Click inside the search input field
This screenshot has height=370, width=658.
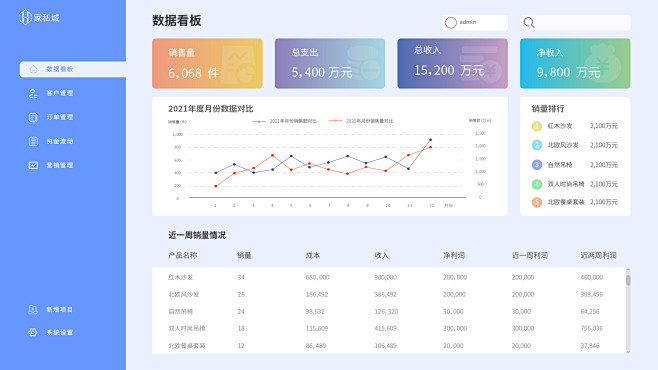coord(575,23)
